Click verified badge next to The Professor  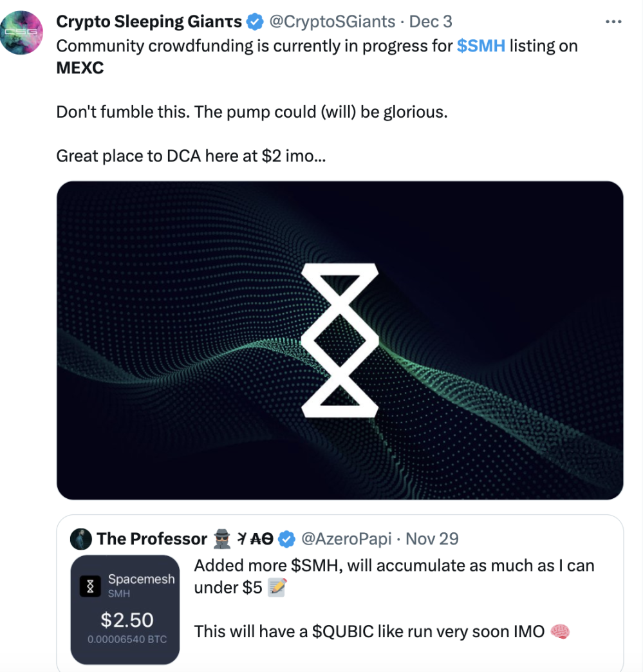tap(287, 539)
